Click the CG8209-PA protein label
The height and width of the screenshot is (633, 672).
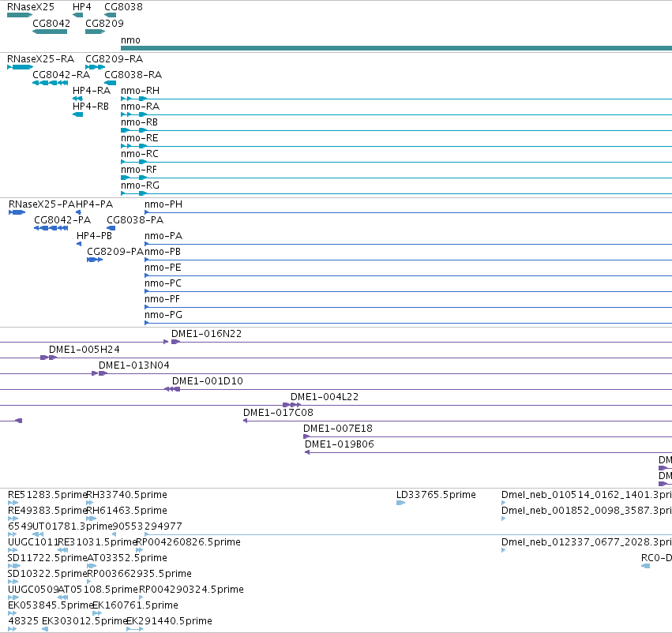pos(115,252)
